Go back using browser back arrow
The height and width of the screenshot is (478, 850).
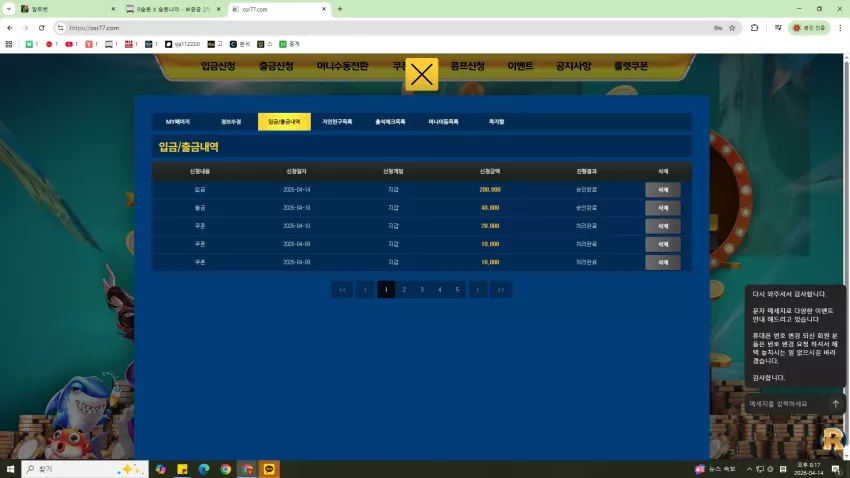tap(10, 28)
